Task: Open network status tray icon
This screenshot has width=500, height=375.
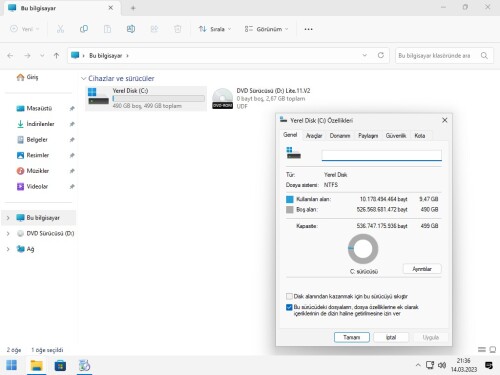Action: pyautogui.click(x=430, y=365)
